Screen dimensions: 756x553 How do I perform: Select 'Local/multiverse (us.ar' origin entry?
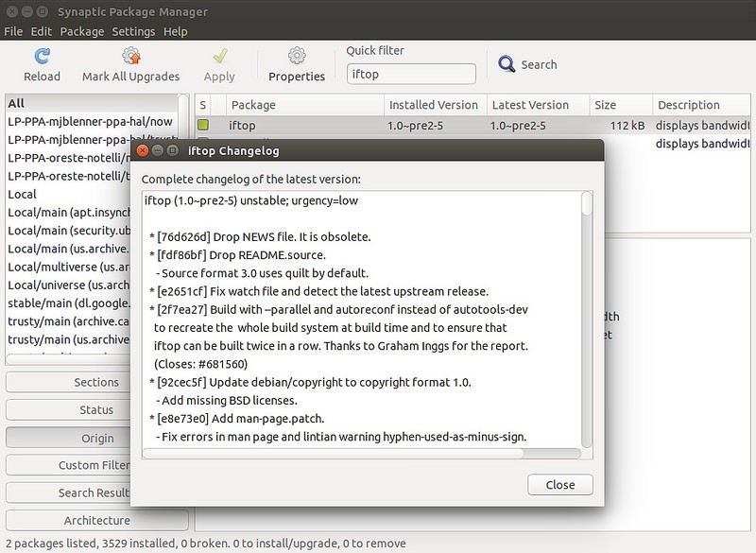[68, 268]
